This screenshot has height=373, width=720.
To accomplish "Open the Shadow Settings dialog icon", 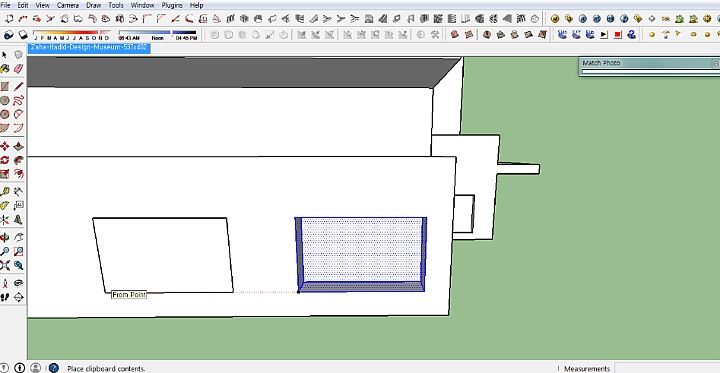I will (9, 35).
